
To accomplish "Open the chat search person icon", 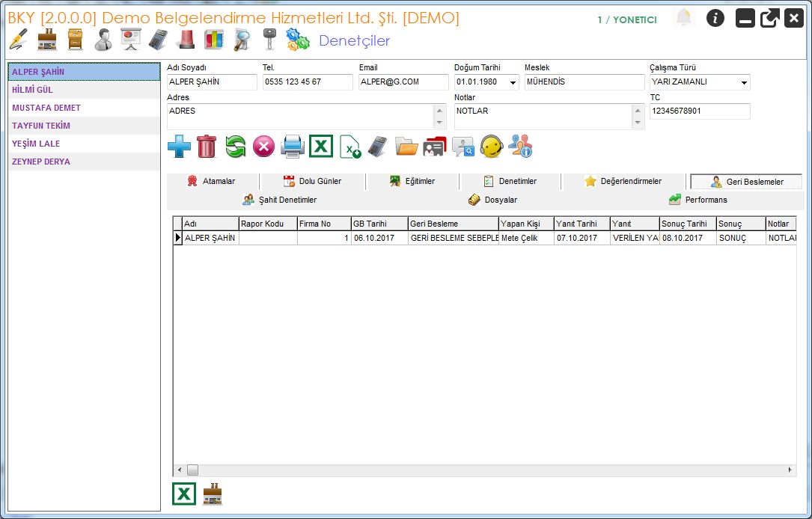I will 463,147.
